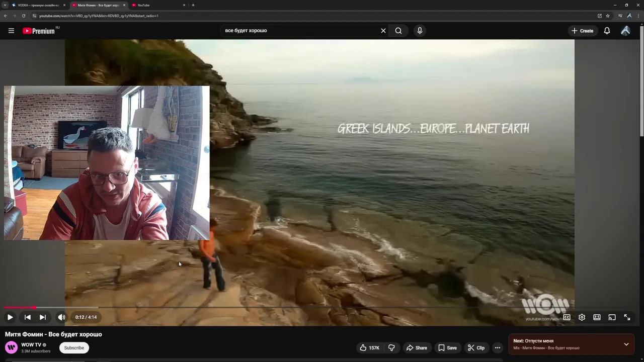
Task: Open the tab search dropdown arrow
Action: click(x=5, y=5)
